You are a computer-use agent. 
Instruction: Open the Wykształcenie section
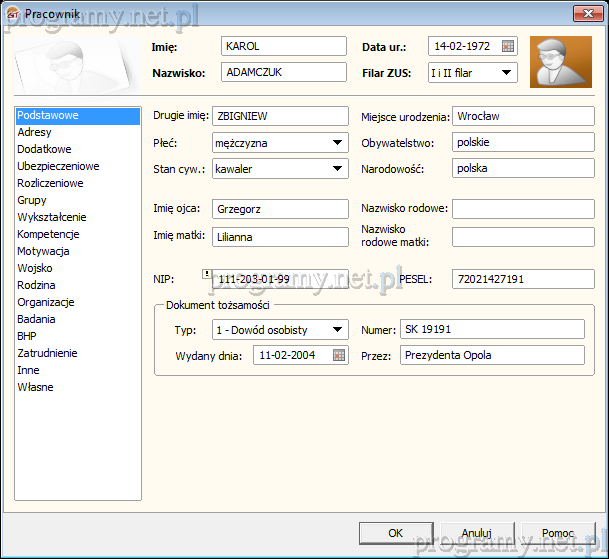tap(52, 217)
